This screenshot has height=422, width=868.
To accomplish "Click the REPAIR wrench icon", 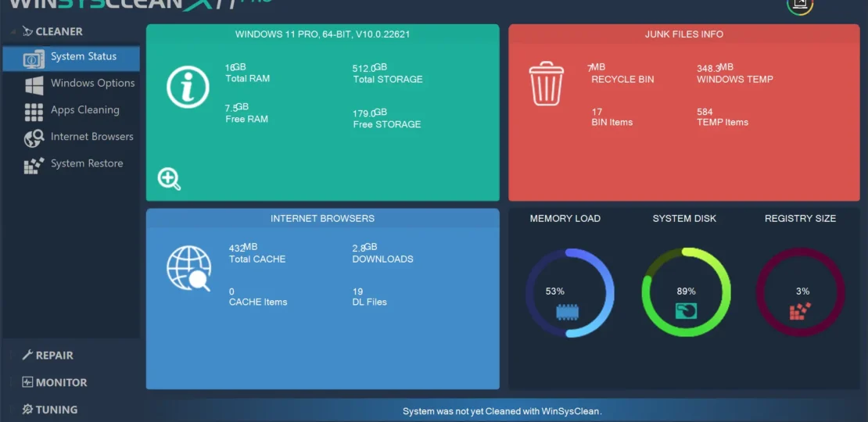I will pos(27,355).
